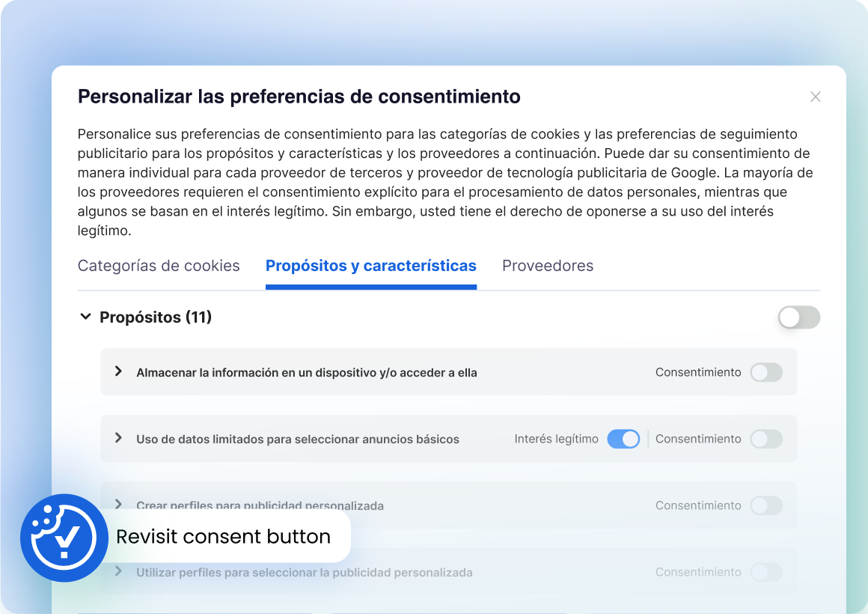Switch to Categorías de cookies tab
This screenshot has width=868, height=614.
(x=159, y=266)
